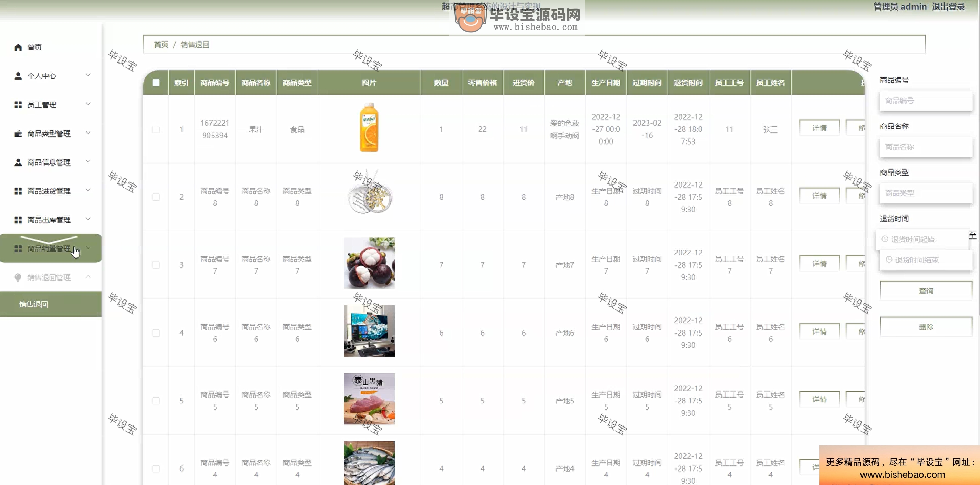The image size is (980, 485).
Task: Click the person icon beside 个人中心
Action: 18,76
